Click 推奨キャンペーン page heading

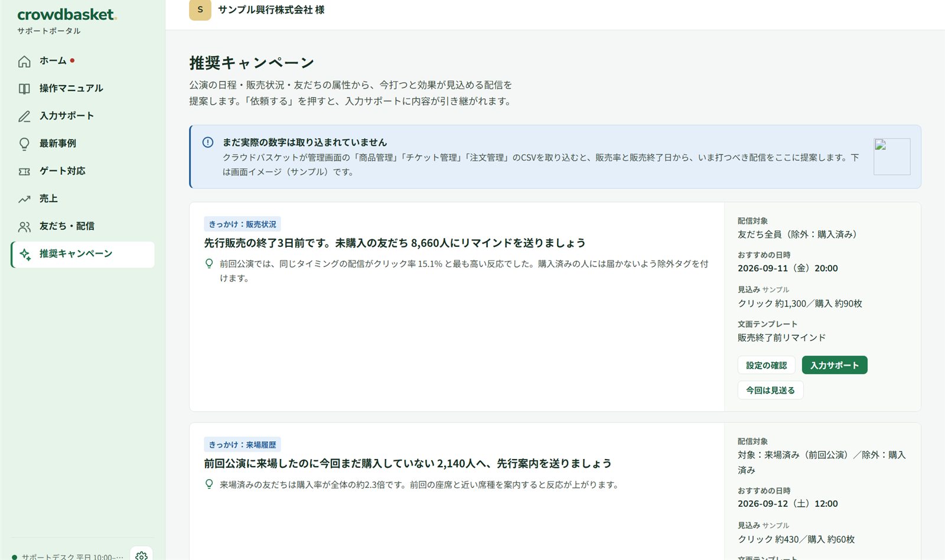[252, 63]
